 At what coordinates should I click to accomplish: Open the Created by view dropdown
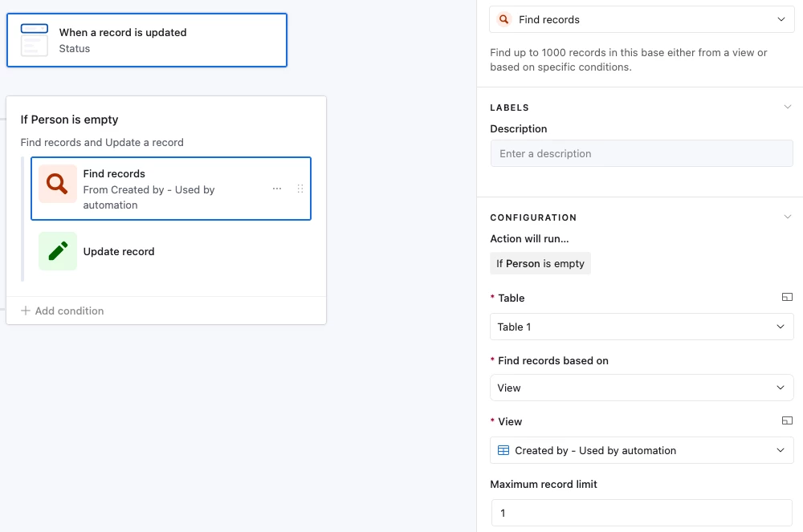tap(642, 450)
